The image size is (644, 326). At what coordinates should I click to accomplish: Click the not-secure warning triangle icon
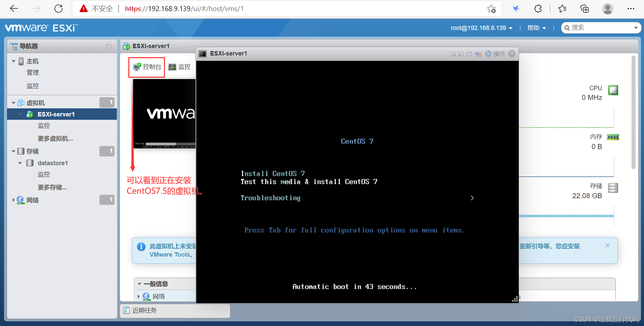84,9
